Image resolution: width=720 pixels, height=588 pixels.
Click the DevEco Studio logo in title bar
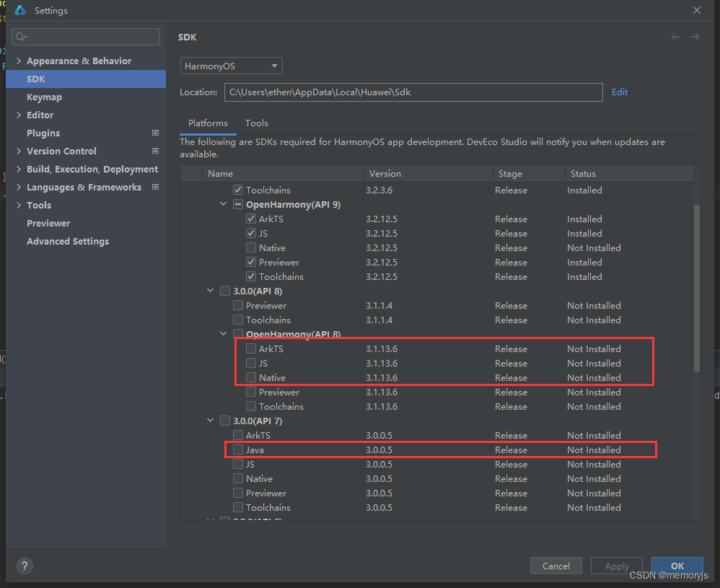[x=20, y=10]
